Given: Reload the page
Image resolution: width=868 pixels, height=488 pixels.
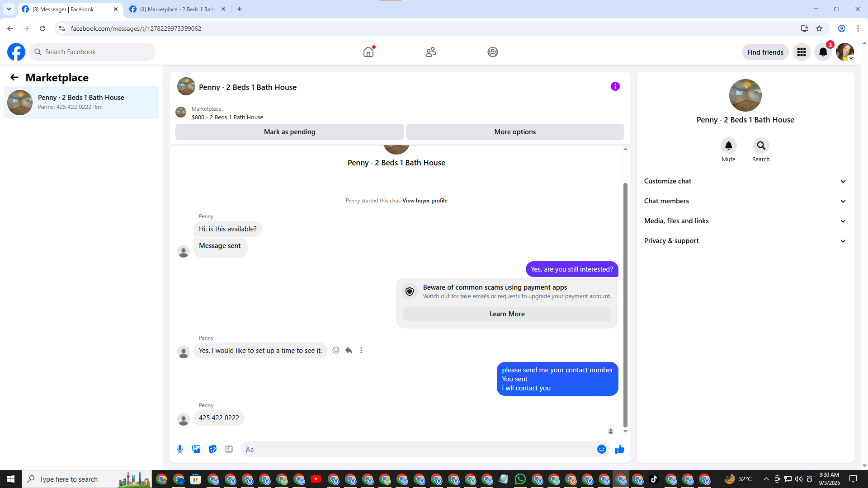Looking at the screenshot, I should tap(42, 28).
